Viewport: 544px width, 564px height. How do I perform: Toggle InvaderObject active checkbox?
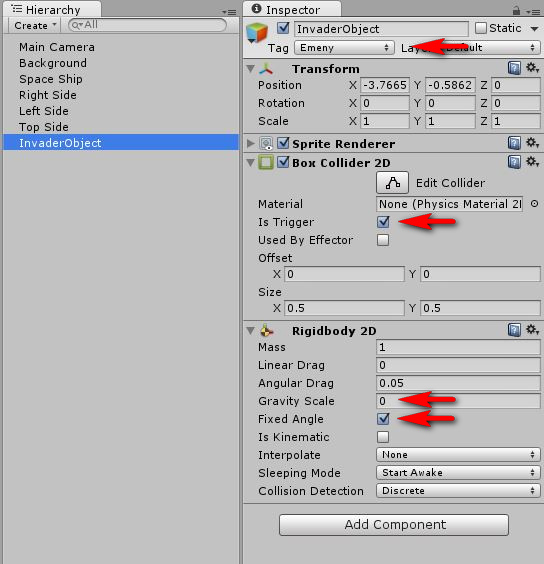tap(283, 28)
